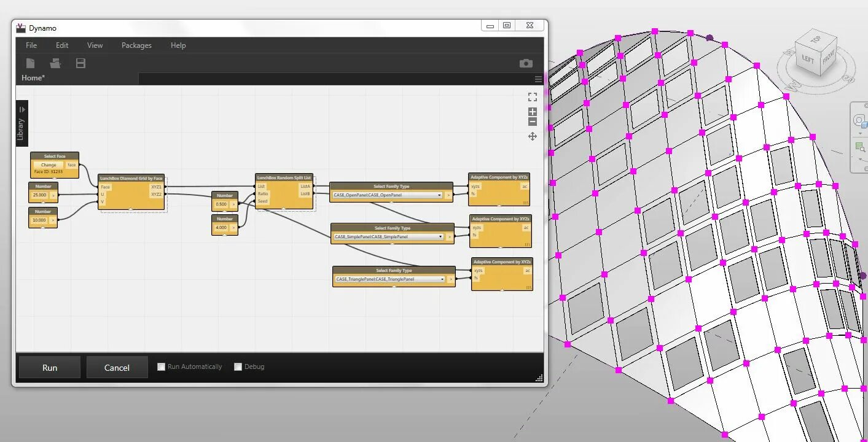Click the lacing icon on middle Adaptive Component node

pos(527,244)
